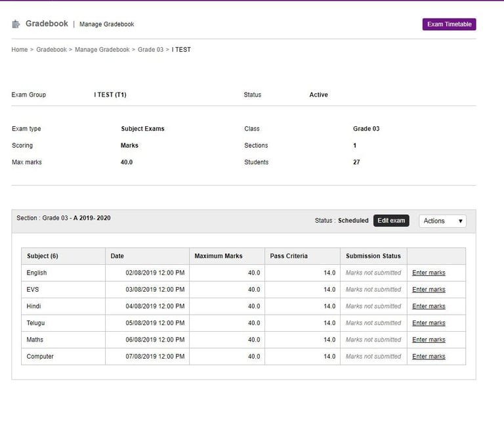The image size is (504, 425).
Task: Click Enter marks for EVS
Action: 429,290
